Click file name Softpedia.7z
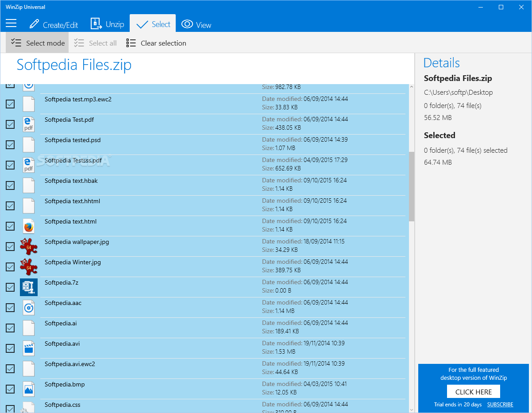 [x=62, y=282]
